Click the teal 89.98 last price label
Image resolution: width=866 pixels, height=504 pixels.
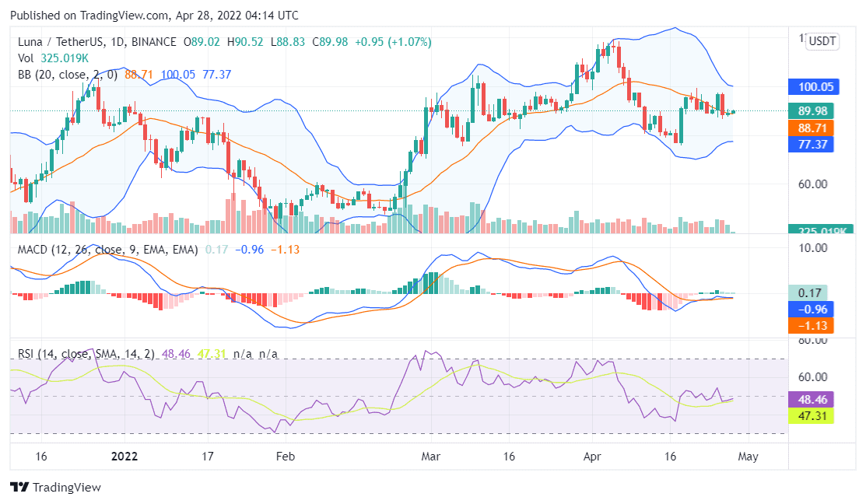click(x=812, y=111)
